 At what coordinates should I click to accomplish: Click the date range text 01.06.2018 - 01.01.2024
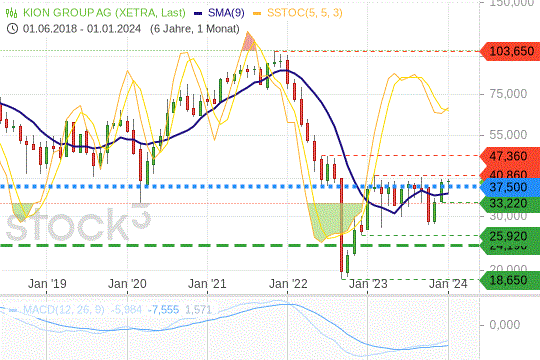click(x=82, y=29)
